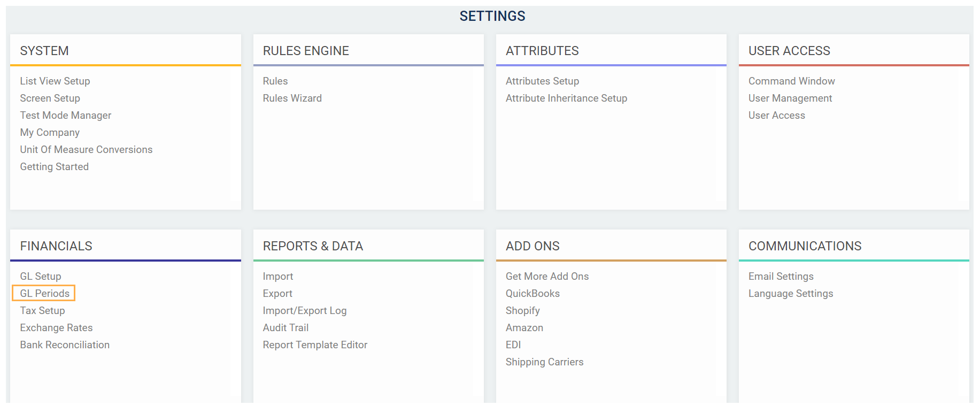This screenshot has width=980, height=413.
Task: Open the Import/Export Log
Action: [304, 310]
